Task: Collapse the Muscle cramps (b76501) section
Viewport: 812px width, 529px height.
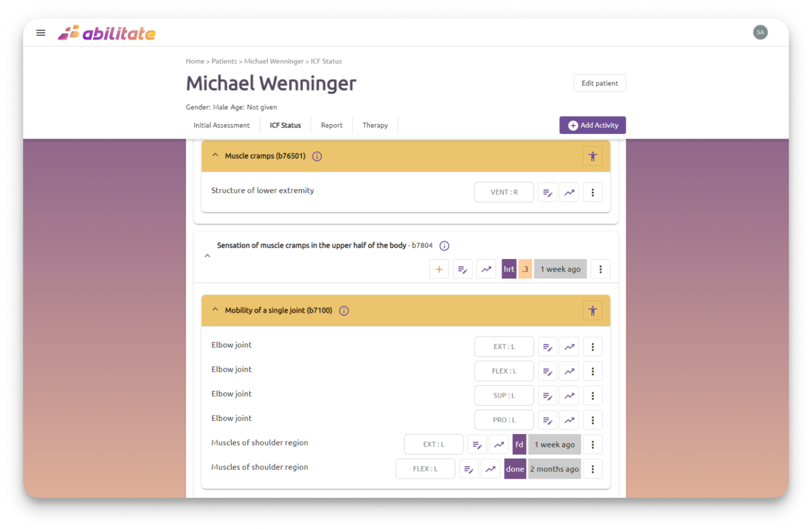Action: click(x=215, y=155)
